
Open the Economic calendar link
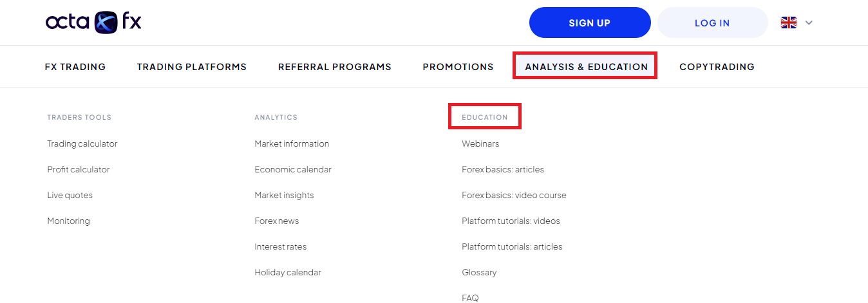(x=293, y=170)
